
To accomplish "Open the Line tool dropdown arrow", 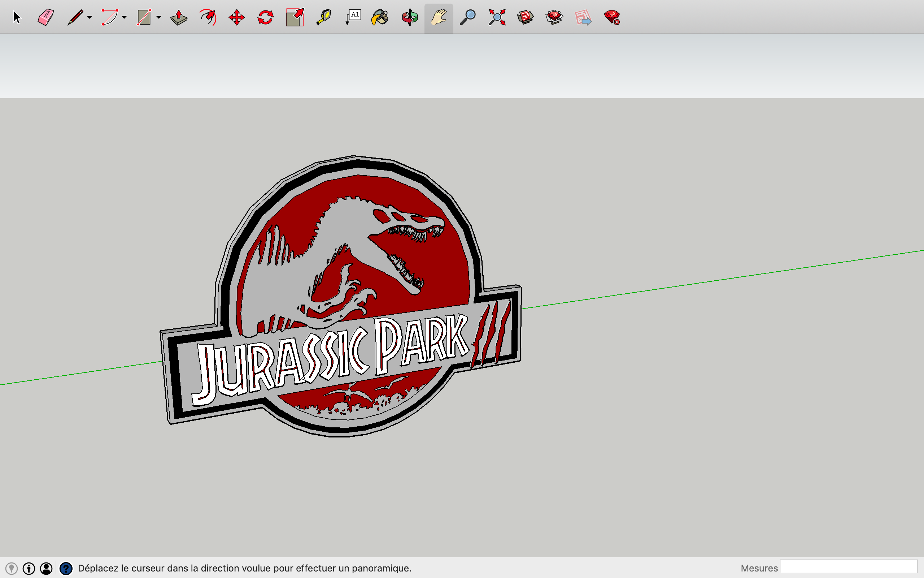I will click(x=90, y=18).
